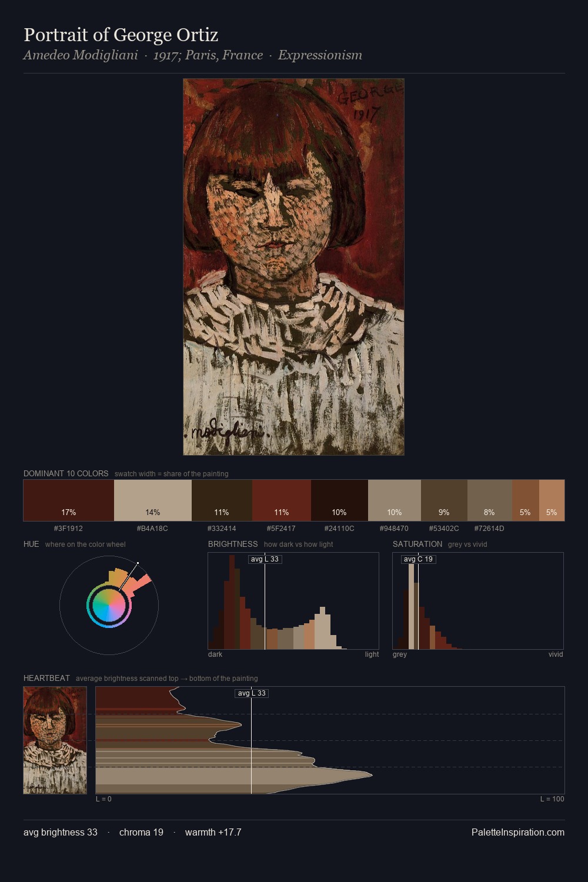Screen dimensions: 588x882
Task: Click the hex code #53402C
Action: pos(444,529)
